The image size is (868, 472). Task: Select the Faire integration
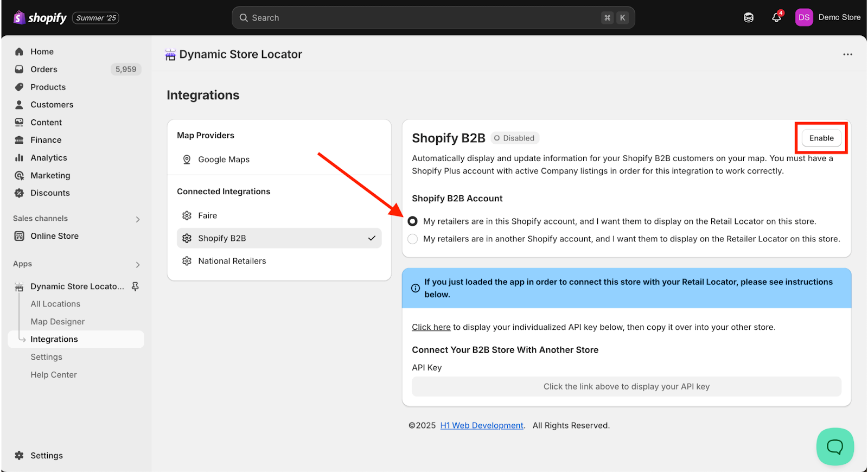[279, 215]
